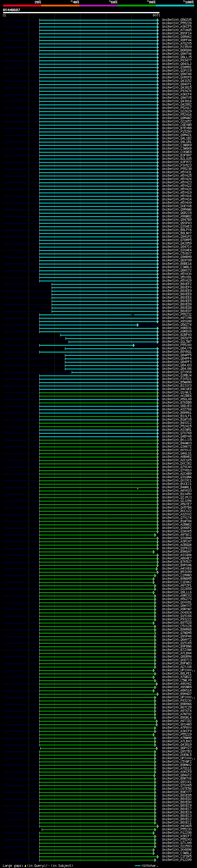Select hit label UniRef100_C6EVW5

pos(177,125)
